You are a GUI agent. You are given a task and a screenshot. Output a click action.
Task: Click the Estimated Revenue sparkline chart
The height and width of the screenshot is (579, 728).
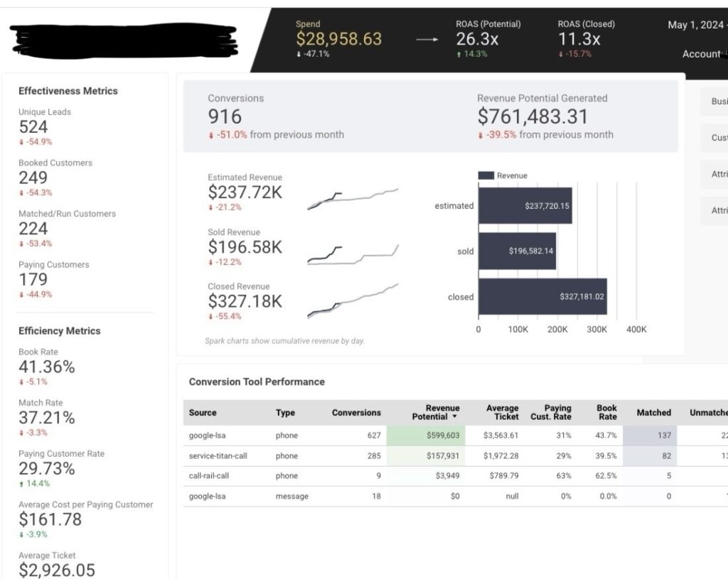[x=353, y=199]
